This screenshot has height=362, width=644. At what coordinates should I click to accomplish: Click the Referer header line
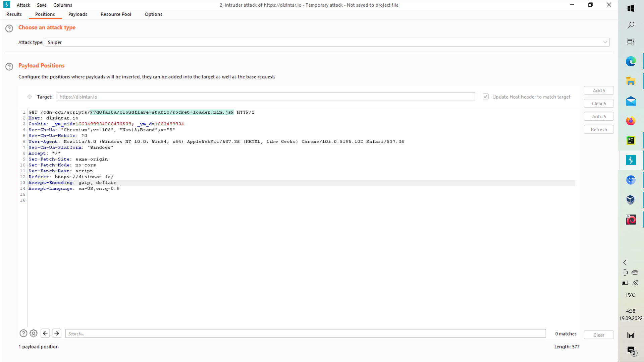71,177
